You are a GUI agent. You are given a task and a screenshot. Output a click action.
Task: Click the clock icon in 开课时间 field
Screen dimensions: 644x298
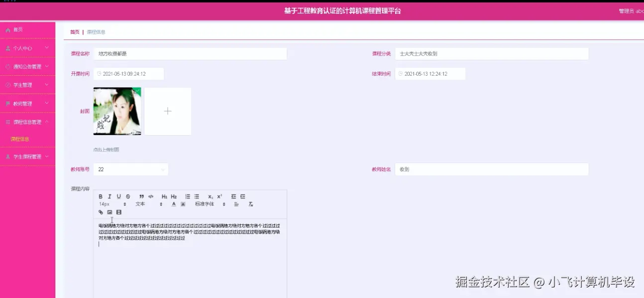[x=99, y=74]
